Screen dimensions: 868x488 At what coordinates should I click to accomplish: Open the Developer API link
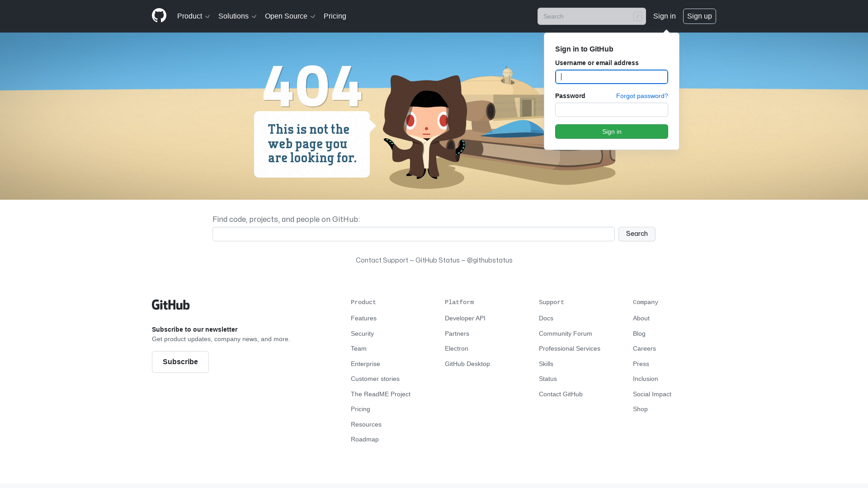[x=465, y=318]
